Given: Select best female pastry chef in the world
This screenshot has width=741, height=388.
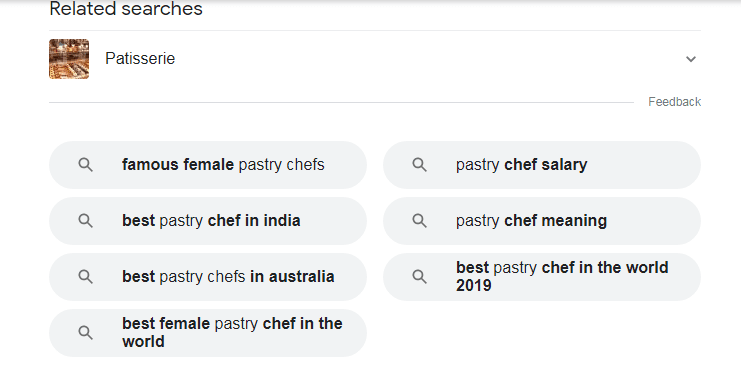Looking at the screenshot, I should (x=208, y=333).
